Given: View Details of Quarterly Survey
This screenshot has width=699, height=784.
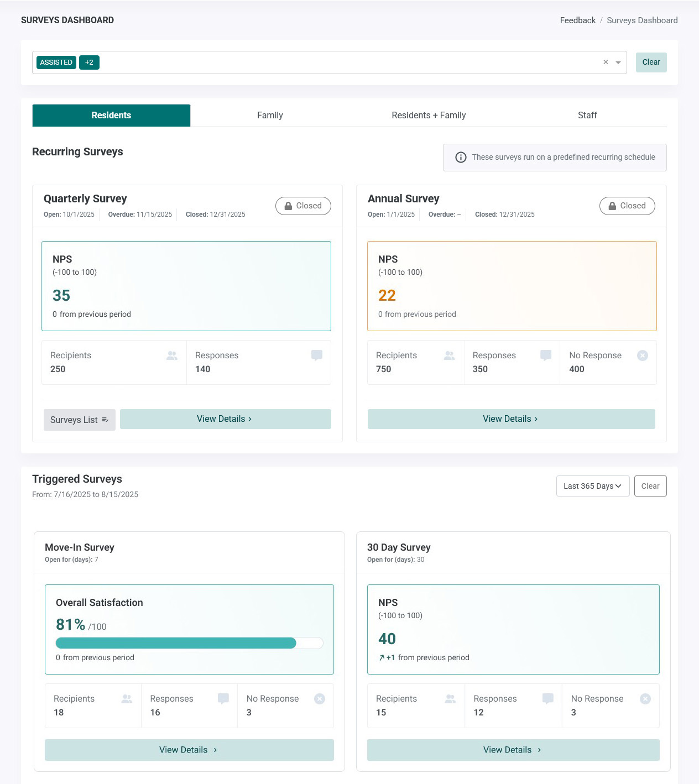Looking at the screenshot, I should coord(226,419).
